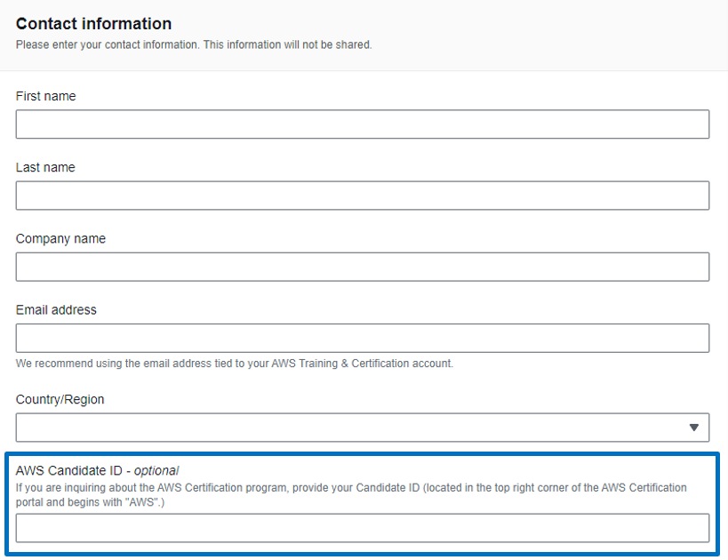Click the Contact information heading

click(94, 24)
